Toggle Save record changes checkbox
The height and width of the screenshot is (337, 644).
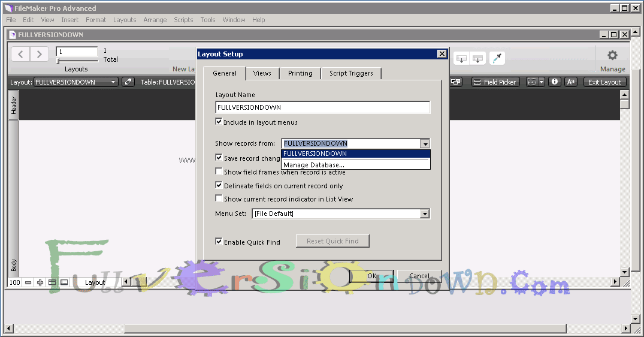pyautogui.click(x=219, y=157)
